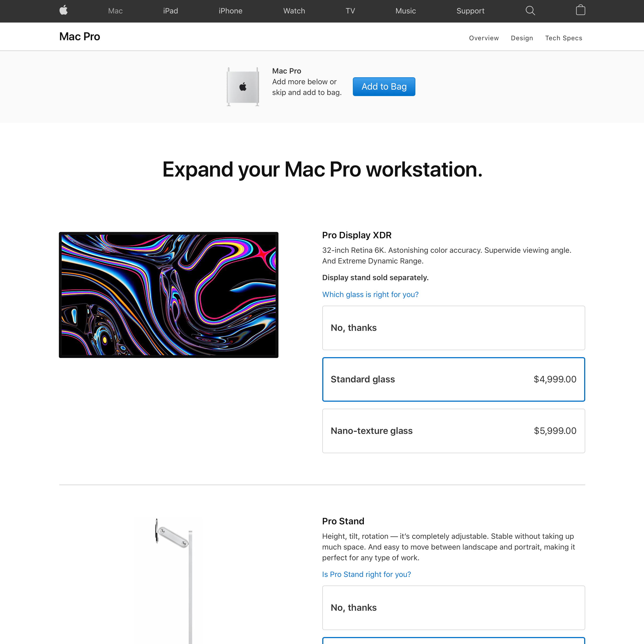Open the shopping bag icon
The height and width of the screenshot is (644, 644).
[x=580, y=10]
